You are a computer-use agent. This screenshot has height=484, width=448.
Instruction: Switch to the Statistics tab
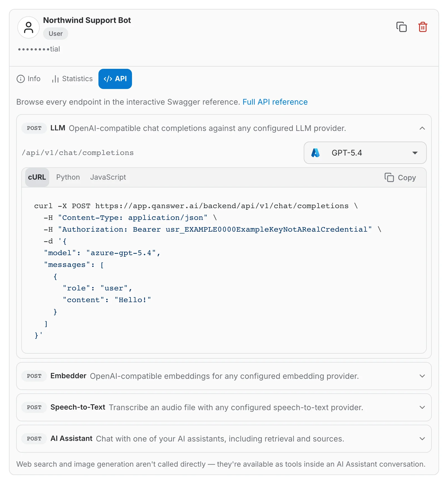(72, 79)
